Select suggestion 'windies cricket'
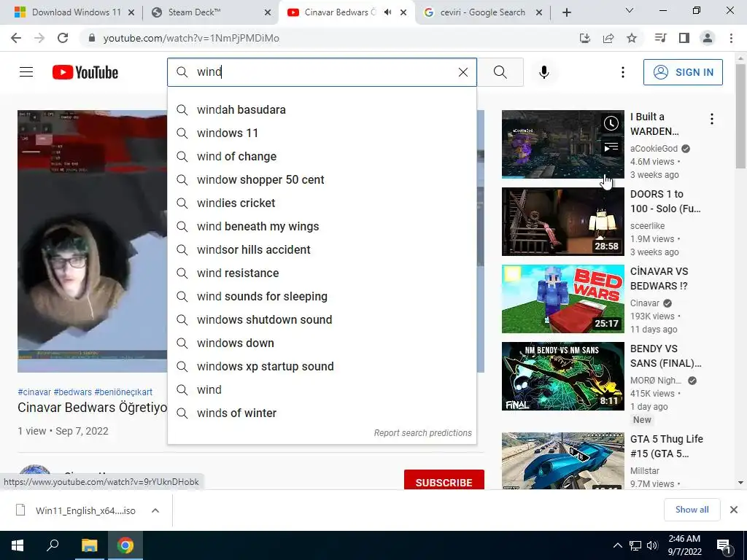The width and height of the screenshot is (747, 560). 322,203
